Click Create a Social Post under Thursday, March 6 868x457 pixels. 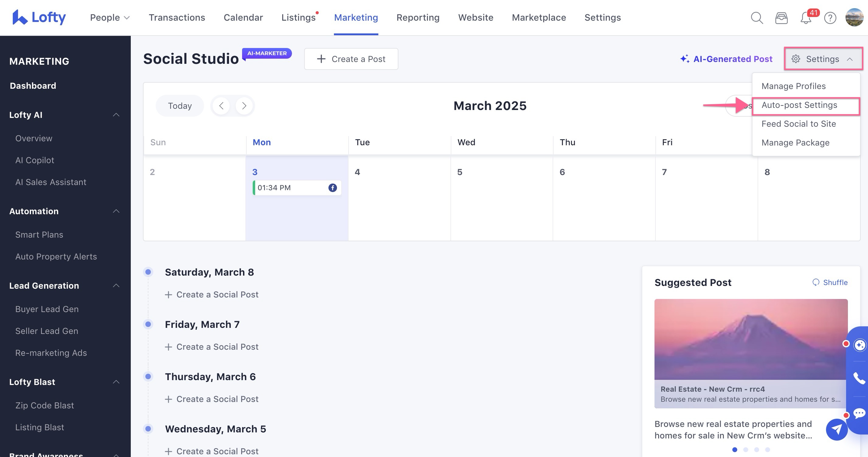click(x=212, y=399)
